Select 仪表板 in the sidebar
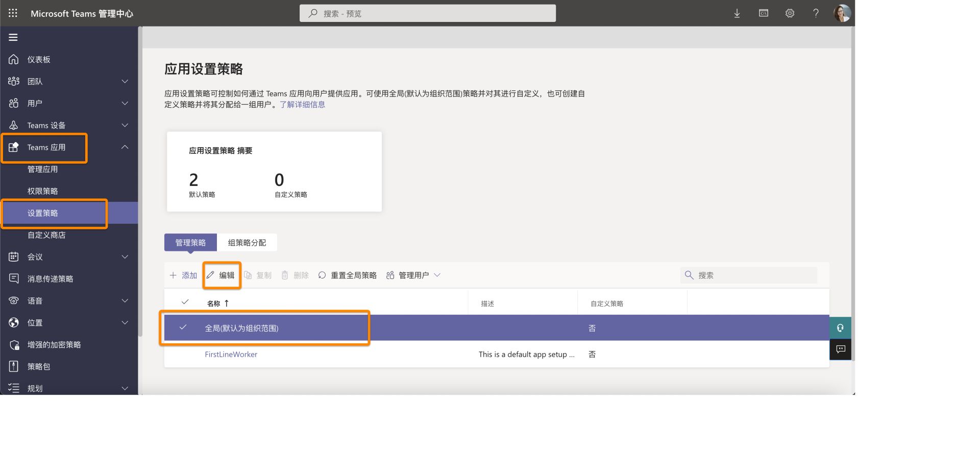This screenshot has width=980, height=467. coord(39,59)
